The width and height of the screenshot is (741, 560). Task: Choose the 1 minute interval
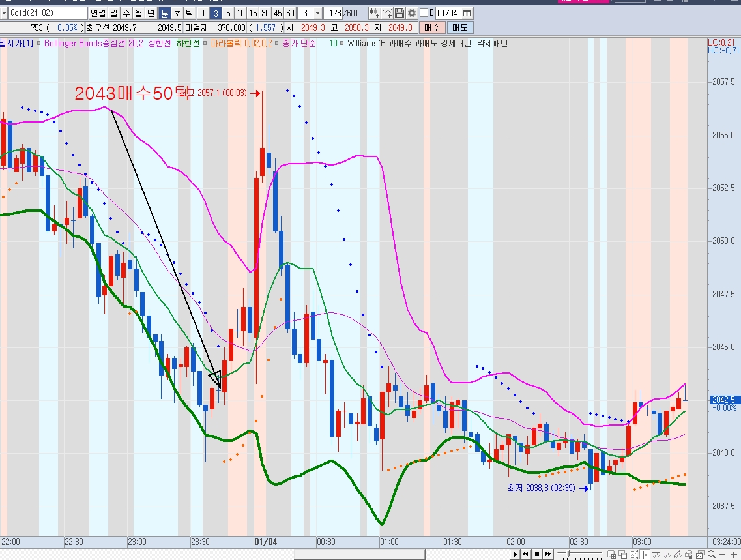(x=203, y=13)
